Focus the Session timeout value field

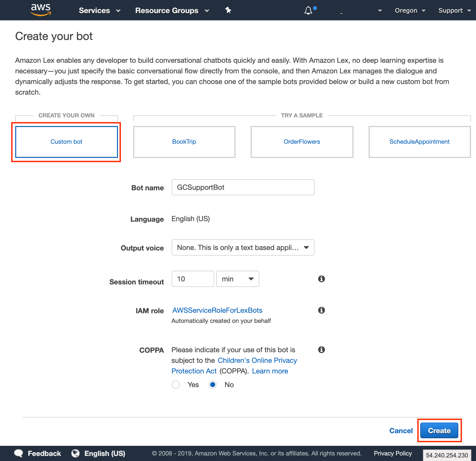pyautogui.click(x=193, y=279)
